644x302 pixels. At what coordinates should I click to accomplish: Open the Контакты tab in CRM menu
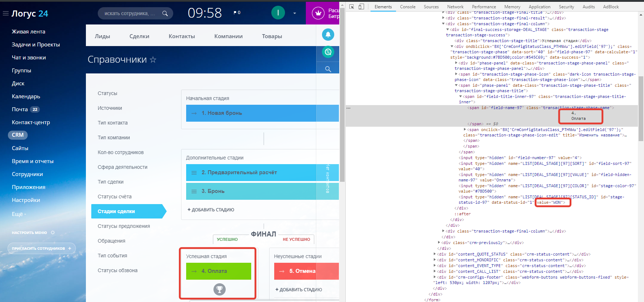(182, 36)
